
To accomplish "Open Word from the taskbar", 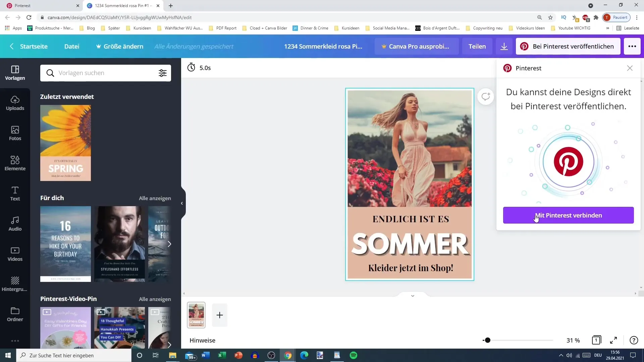I will 206,355.
